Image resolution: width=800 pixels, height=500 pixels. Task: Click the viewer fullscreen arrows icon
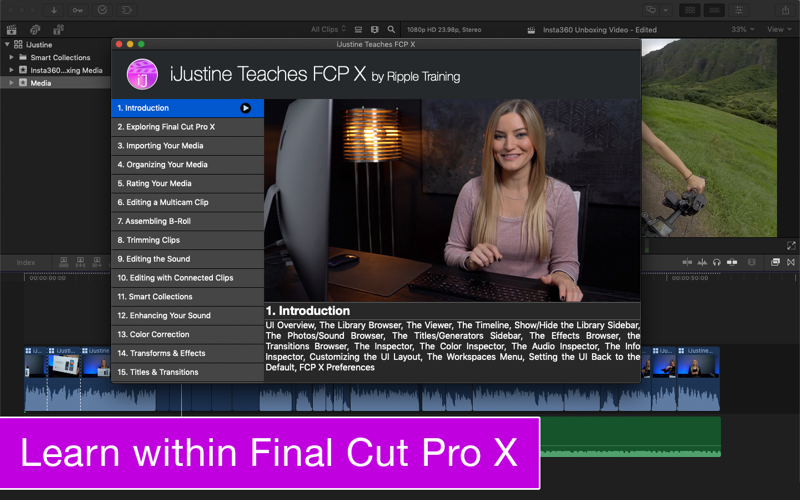(x=791, y=246)
